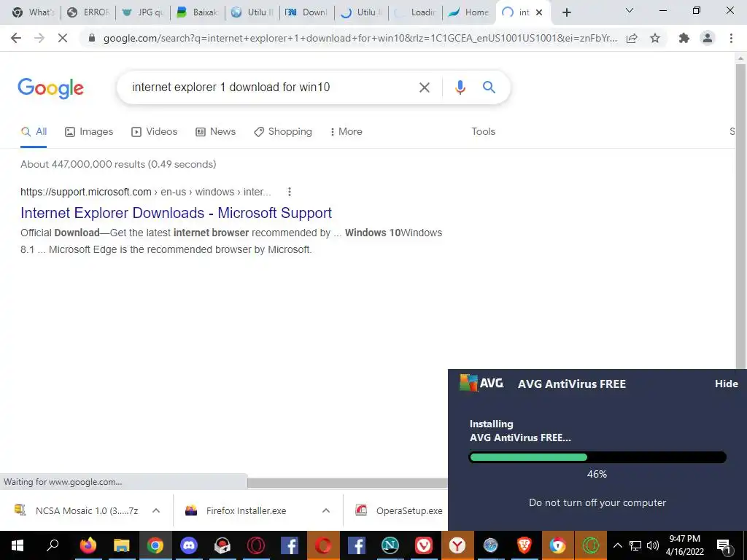Click the volume speaker tray icon
This screenshot has height=560, width=747.
pos(653,545)
